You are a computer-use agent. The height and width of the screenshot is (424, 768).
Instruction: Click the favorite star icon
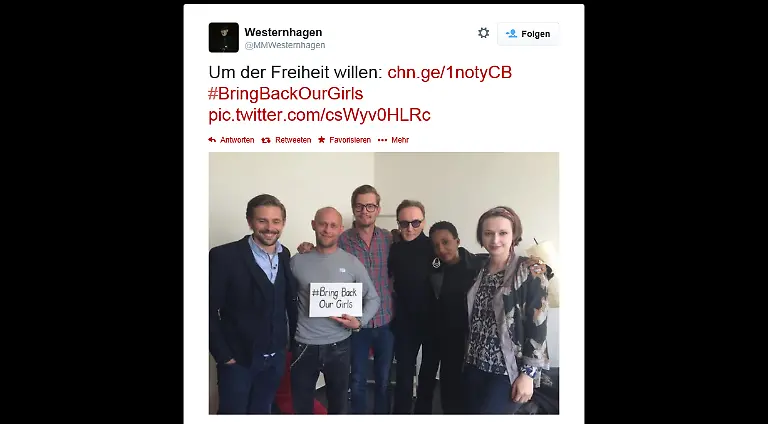(x=321, y=140)
